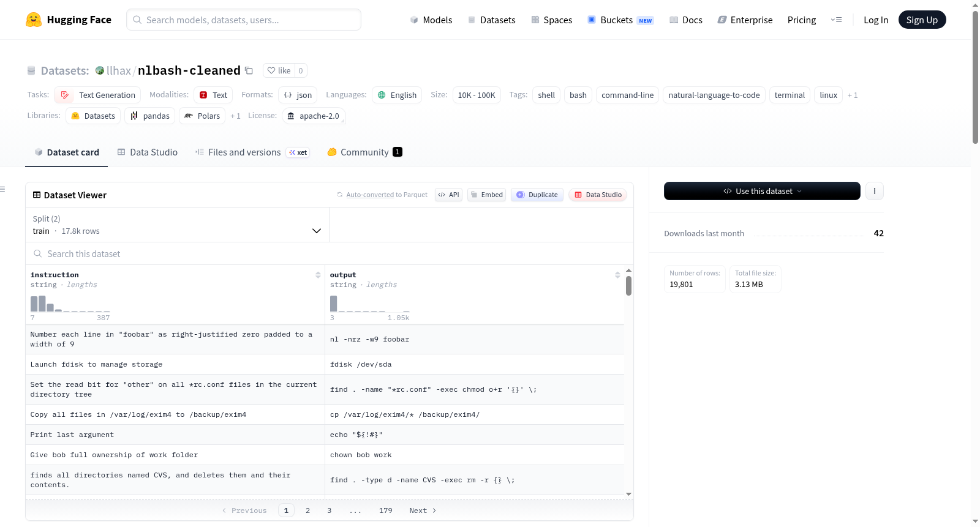
Task: Sort the instruction column
Action: pyautogui.click(x=318, y=275)
